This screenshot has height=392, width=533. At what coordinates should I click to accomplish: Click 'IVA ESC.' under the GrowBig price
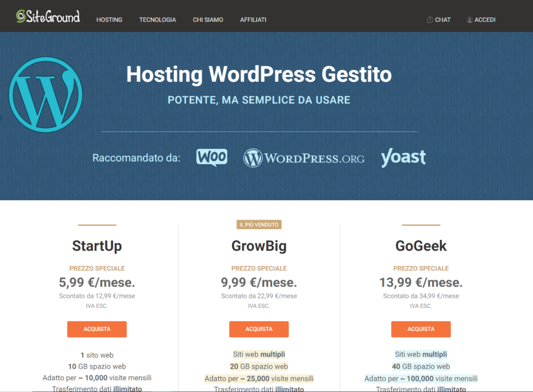259,306
